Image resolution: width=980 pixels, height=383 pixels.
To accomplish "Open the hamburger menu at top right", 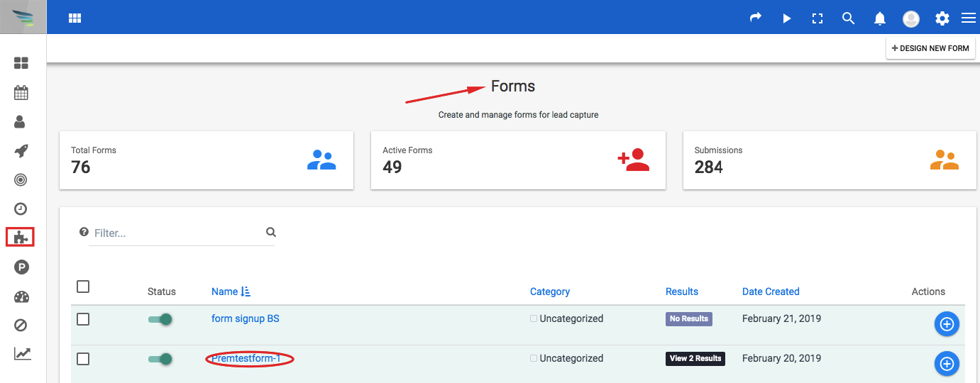I will [969, 18].
